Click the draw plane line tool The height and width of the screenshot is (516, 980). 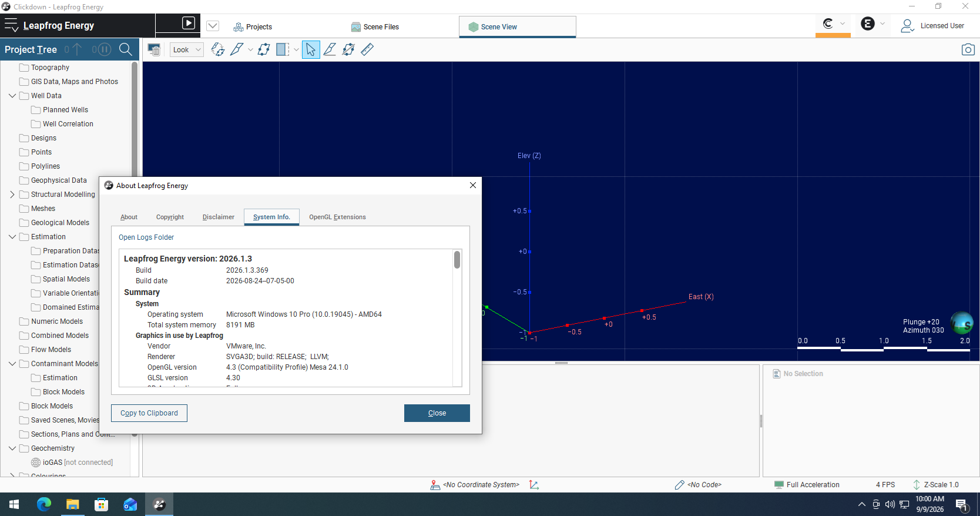pos(330,49)
